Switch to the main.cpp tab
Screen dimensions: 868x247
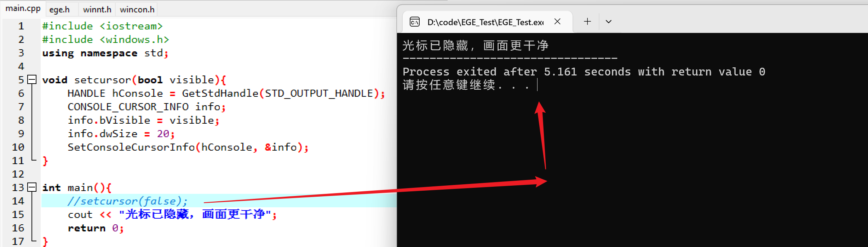23,9
